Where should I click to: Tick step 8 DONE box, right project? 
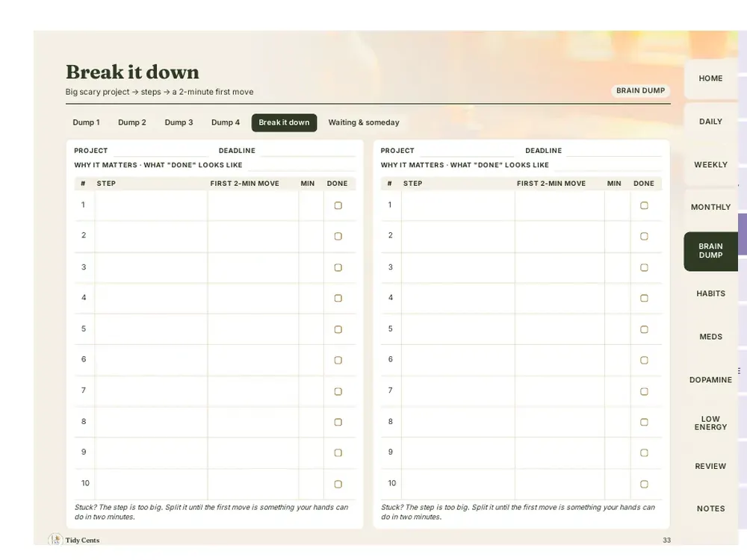644,422
